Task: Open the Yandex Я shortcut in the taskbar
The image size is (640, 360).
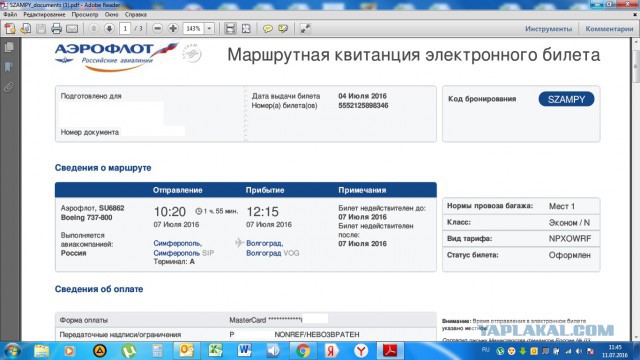Action: (331, 351)
